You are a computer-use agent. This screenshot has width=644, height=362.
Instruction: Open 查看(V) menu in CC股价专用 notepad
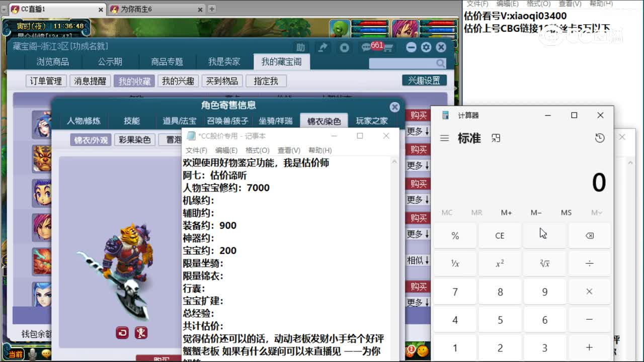(289, 150)
